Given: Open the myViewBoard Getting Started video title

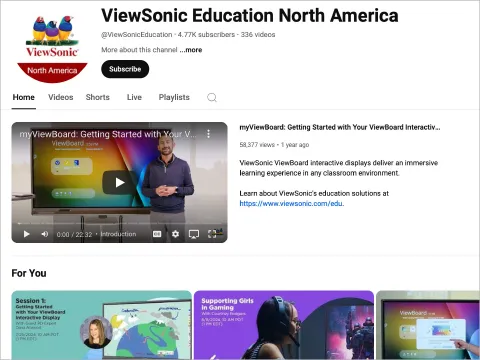Looking at the screenshot, I should click(340, 127).
